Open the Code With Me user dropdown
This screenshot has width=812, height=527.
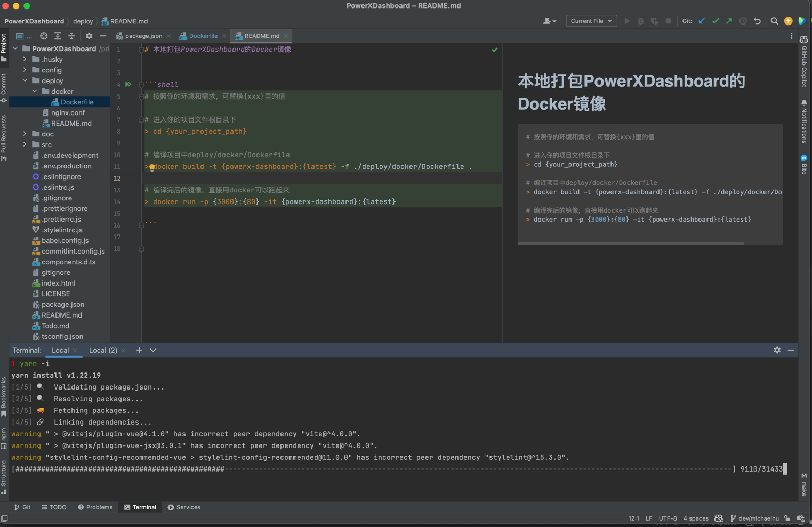tap(549, 21)
